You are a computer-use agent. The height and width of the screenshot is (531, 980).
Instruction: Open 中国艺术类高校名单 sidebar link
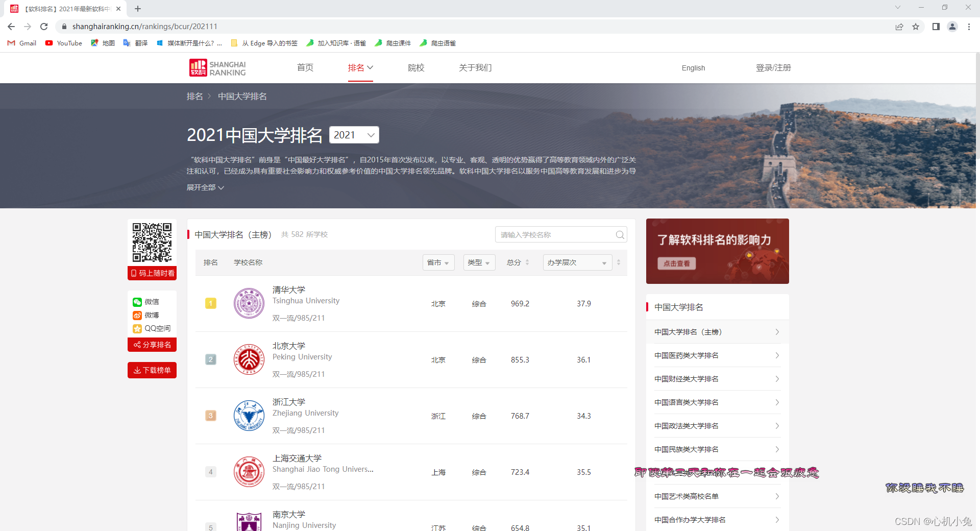(x=717, y=496)
